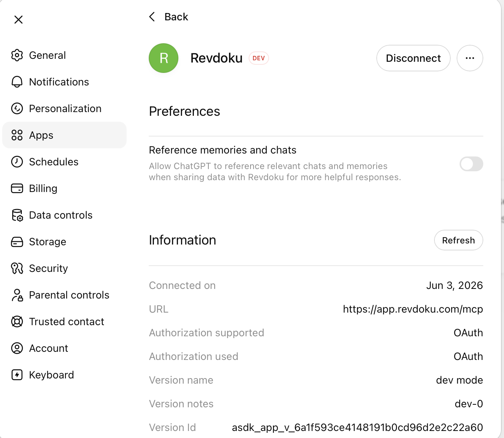Click the Reference memories and chats label
The image size is (504, 438).
click(x=223, y=150)
